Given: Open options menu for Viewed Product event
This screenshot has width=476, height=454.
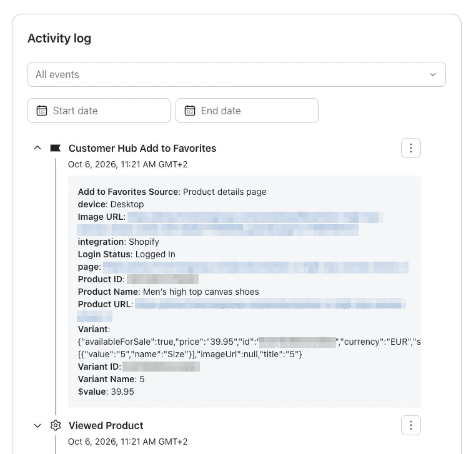Looking at the screenshot, I should pos(411,425).
